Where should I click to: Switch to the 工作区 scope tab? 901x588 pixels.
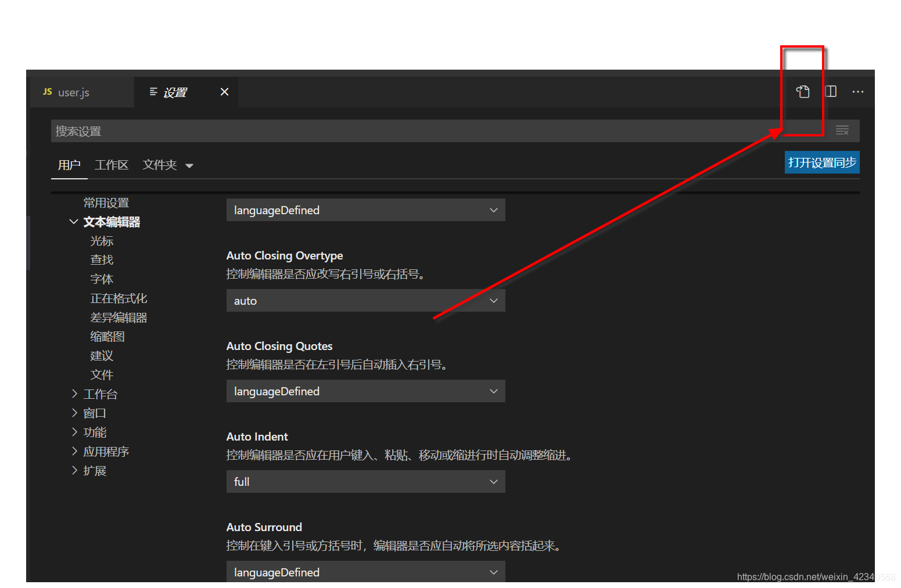pyautogui.click(x=112, y=165)
